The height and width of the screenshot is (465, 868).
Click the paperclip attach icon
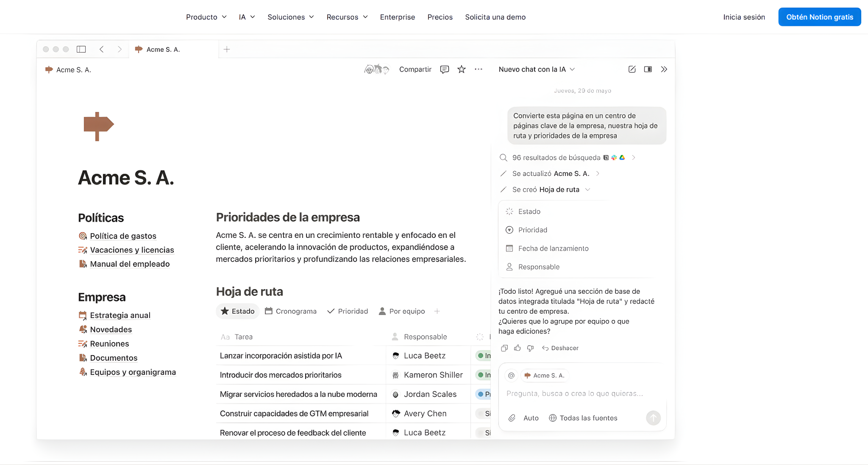tap(512, 418)
